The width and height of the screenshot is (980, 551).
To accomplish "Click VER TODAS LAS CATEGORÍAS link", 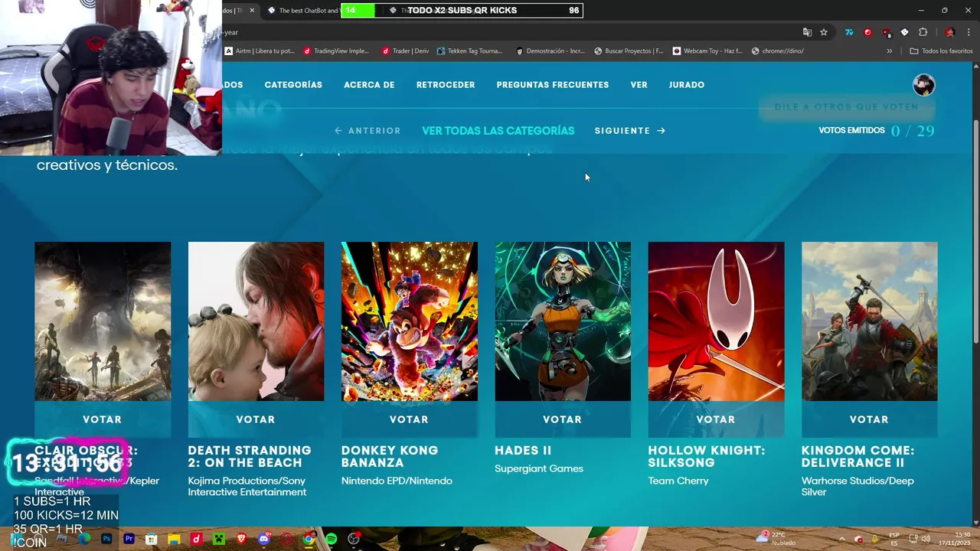I will point(498,131).
